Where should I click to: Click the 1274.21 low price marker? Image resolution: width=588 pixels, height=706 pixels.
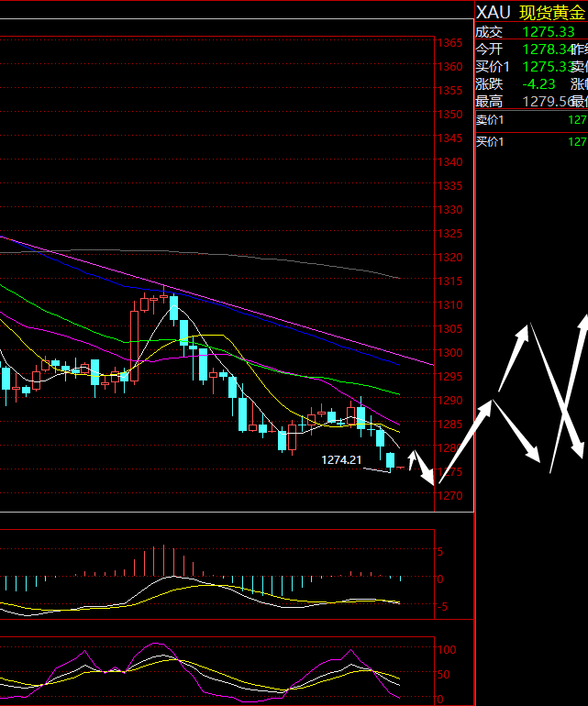[x=341, y=459]
